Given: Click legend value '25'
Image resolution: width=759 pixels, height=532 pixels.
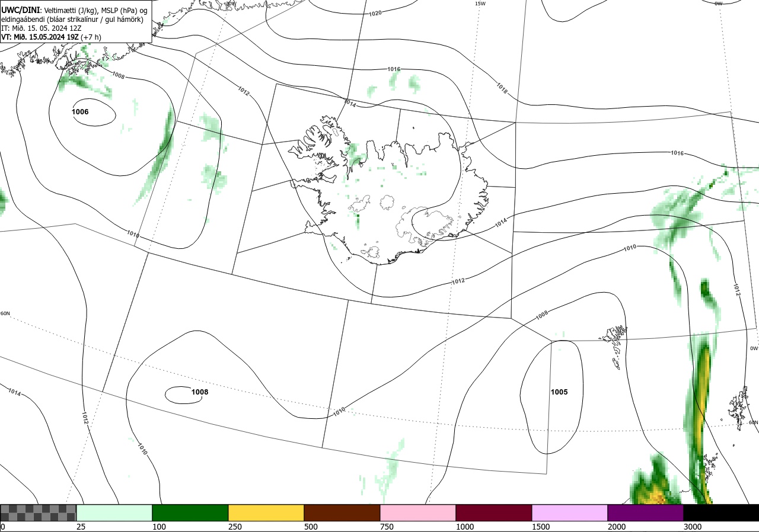Looking at the screenshot, I should [x=81, y=527].
